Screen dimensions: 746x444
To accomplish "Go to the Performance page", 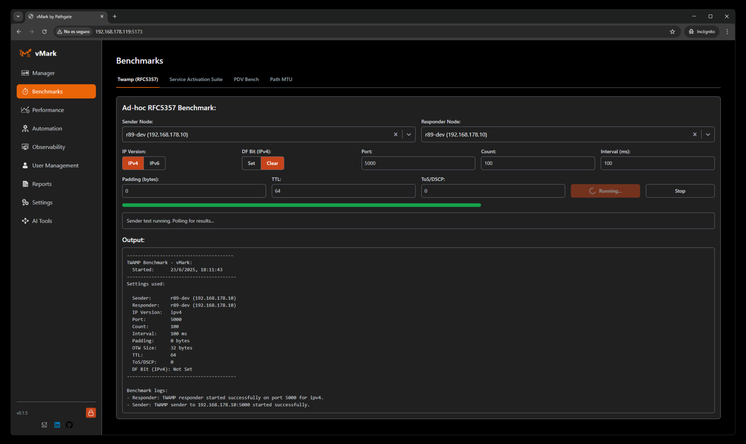I will 56,110.
